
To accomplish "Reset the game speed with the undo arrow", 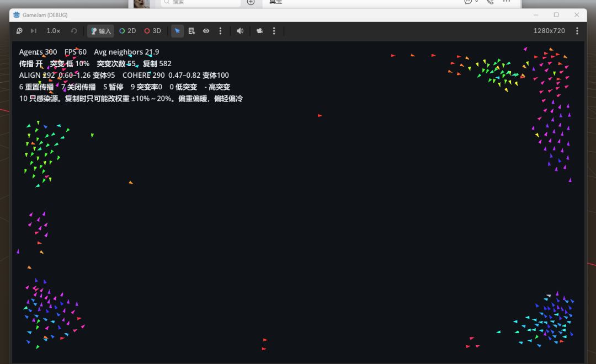I will point(74,31).
